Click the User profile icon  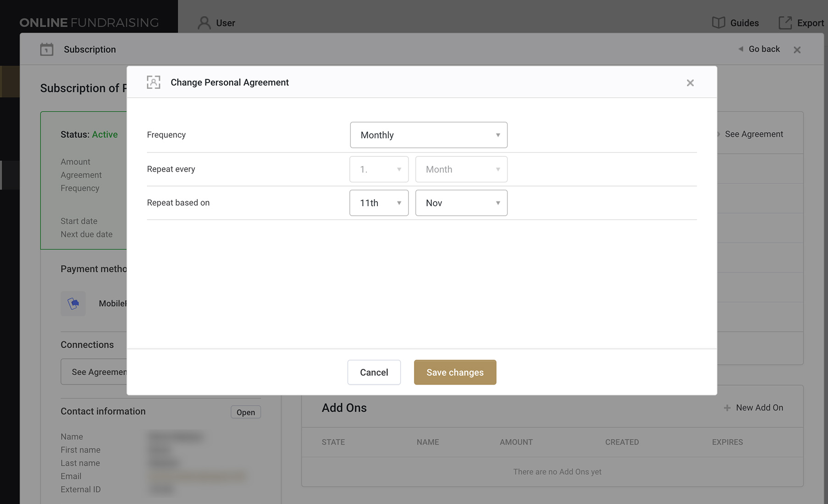coord(204,23)
